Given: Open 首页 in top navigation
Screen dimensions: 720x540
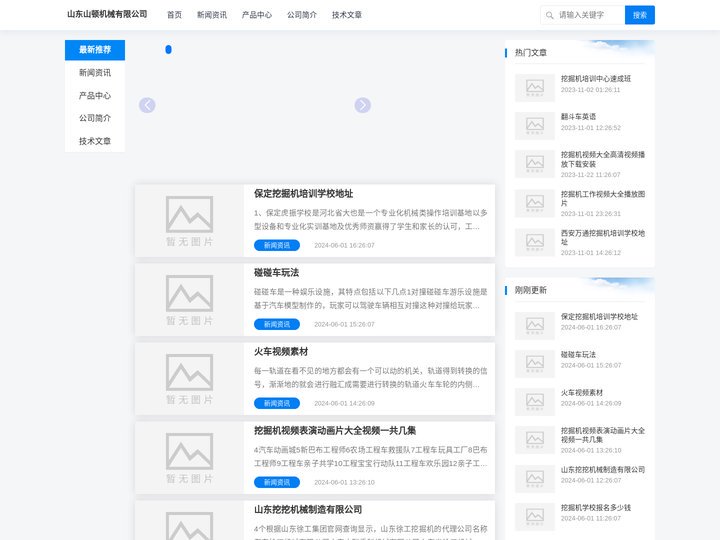Looking at the screenshot, I should click(x=174, y=15).
